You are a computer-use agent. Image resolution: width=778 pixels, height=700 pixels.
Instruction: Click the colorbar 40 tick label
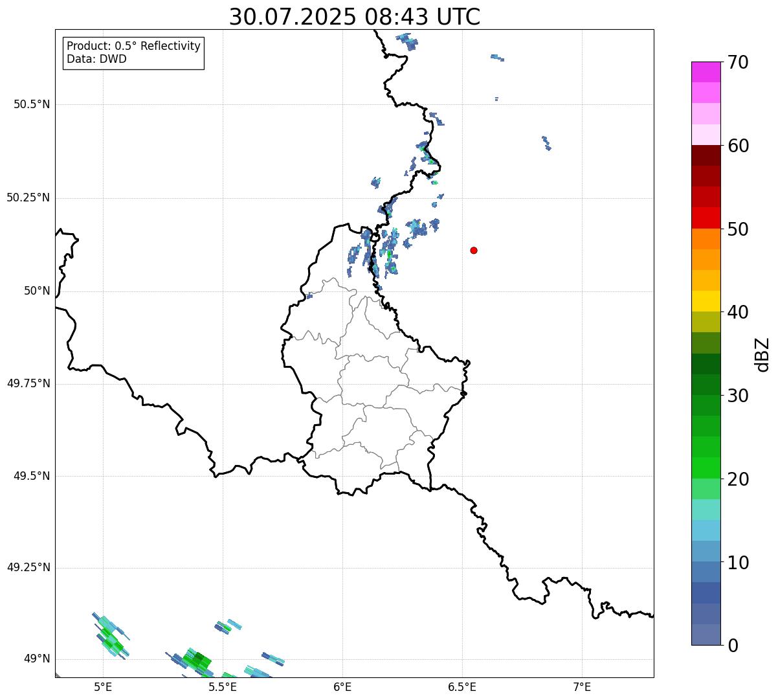point(738,312)
